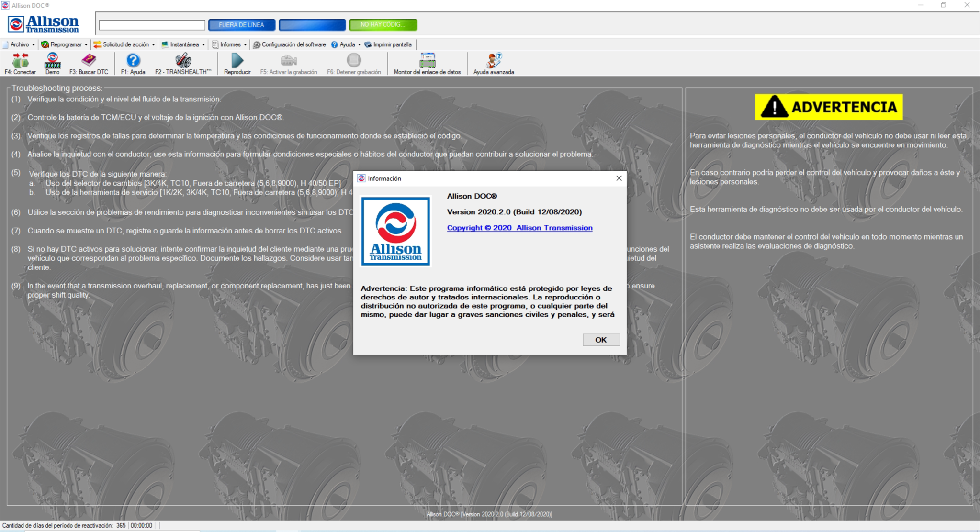This screenshot has width=980, height=532.
Task: Click the yellow ADVERTENCIA warning banner
Action: [x=829, y=107]
